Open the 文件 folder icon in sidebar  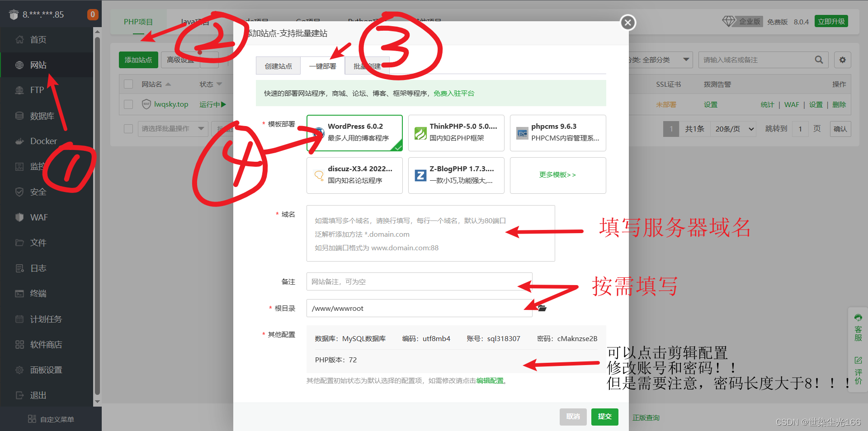(x=19, y=243)
